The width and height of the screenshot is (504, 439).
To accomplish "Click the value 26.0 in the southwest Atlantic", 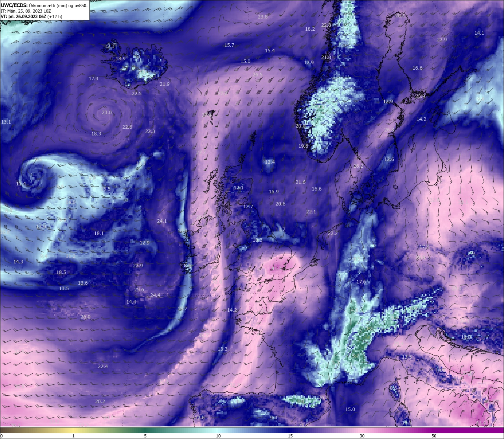I will [x=85, y=317].
